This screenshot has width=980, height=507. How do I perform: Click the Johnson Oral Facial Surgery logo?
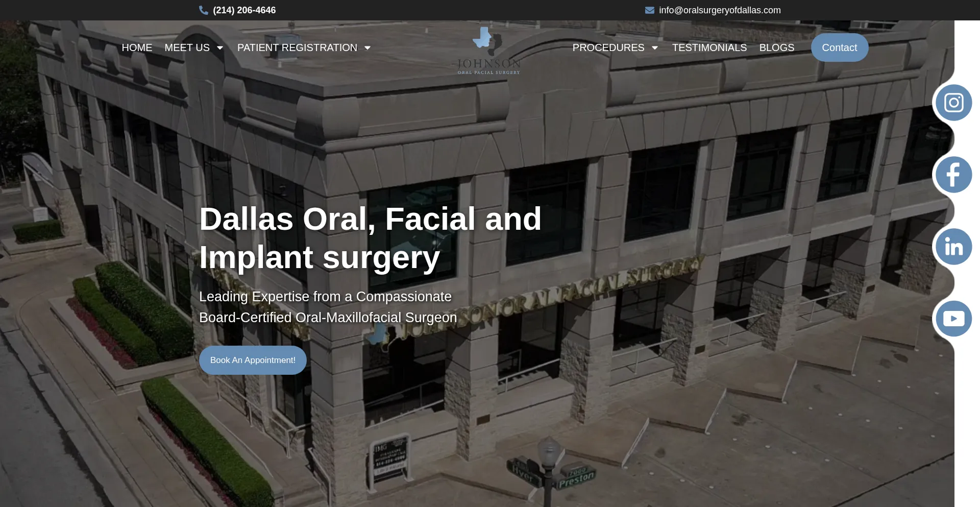488,51
